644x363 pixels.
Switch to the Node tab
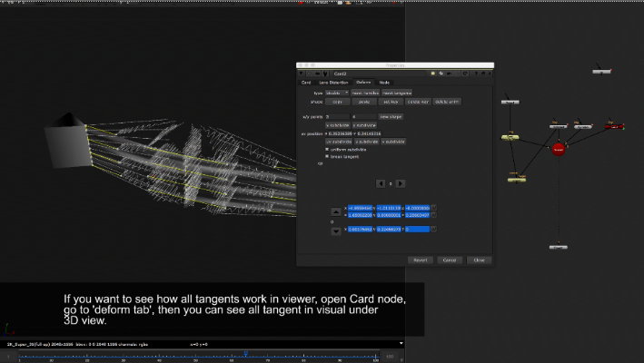[384, 83]
